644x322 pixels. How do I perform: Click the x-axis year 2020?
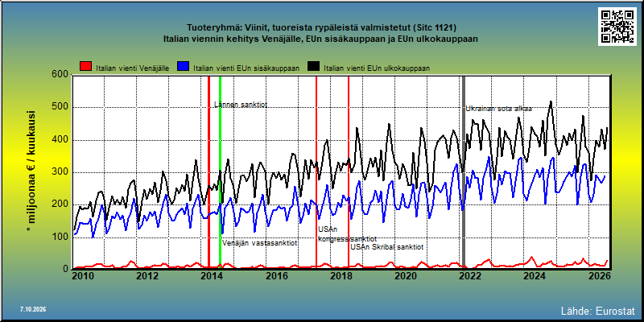tap(405, 275)
